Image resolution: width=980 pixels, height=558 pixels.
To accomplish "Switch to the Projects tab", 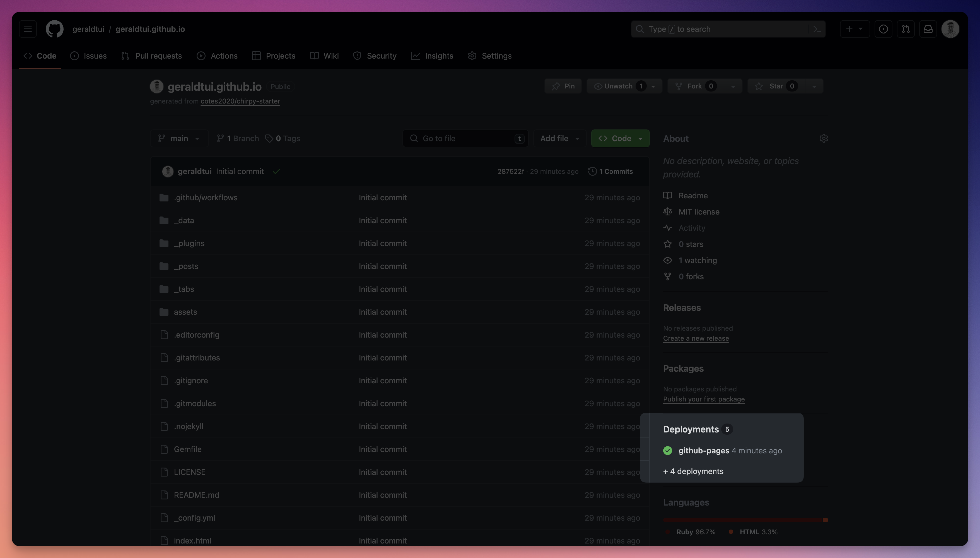I will point(273,56).
